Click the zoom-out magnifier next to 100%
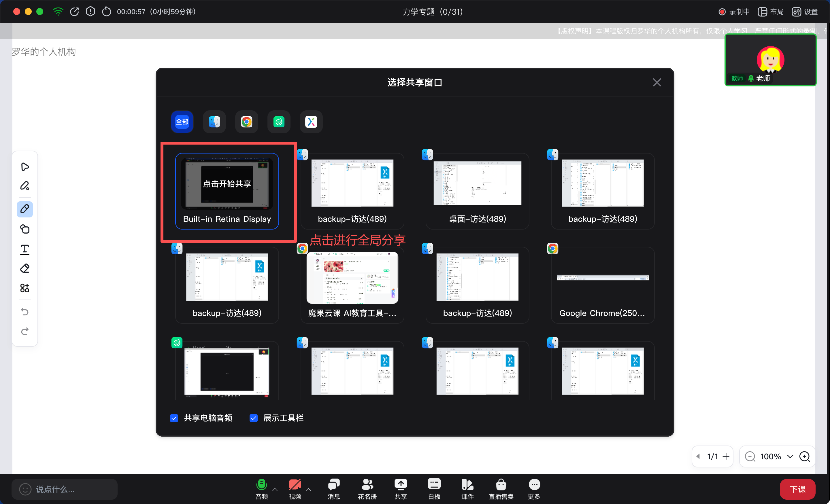The image size is (830, 504). [x=750, y=456]
